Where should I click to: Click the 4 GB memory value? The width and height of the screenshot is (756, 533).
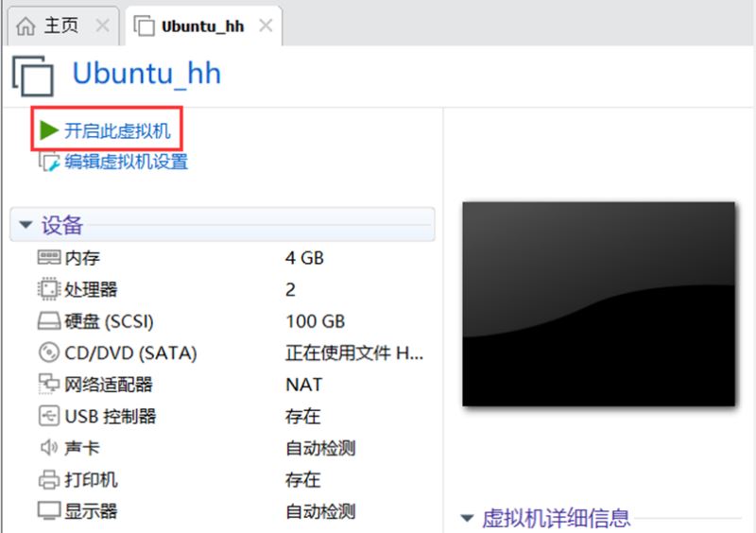click(304, 258)
